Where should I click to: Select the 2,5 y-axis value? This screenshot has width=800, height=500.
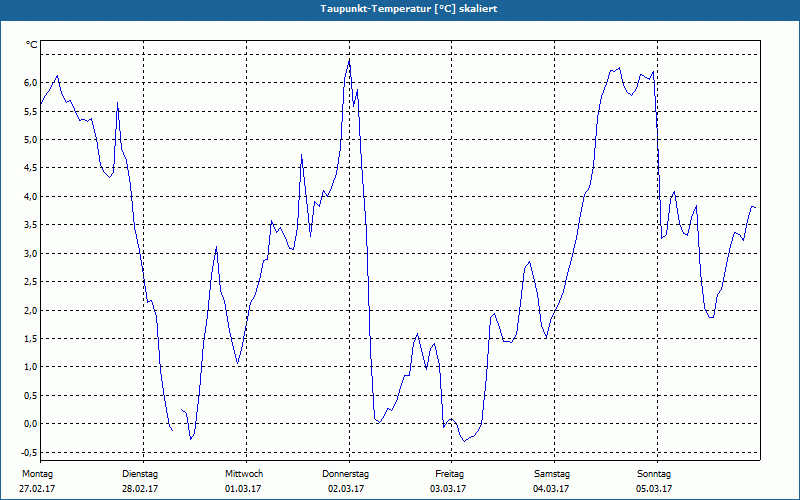(x=30, y=282)
